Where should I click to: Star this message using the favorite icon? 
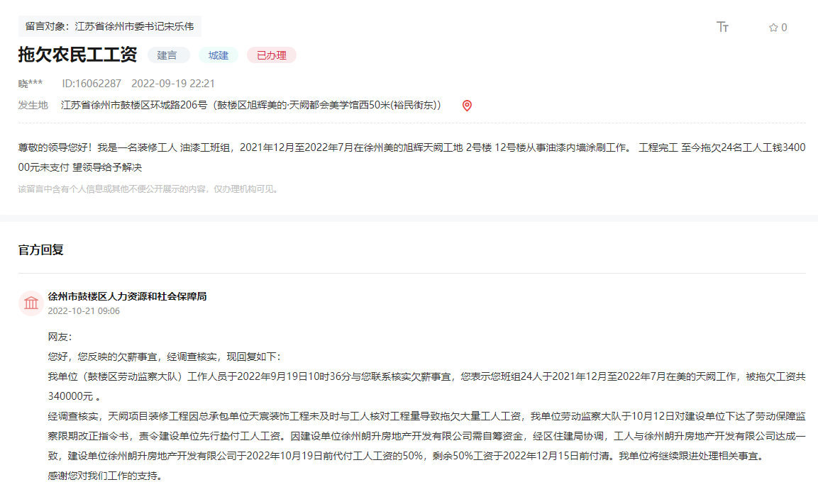pyautogui.click(x=771, y=27)
